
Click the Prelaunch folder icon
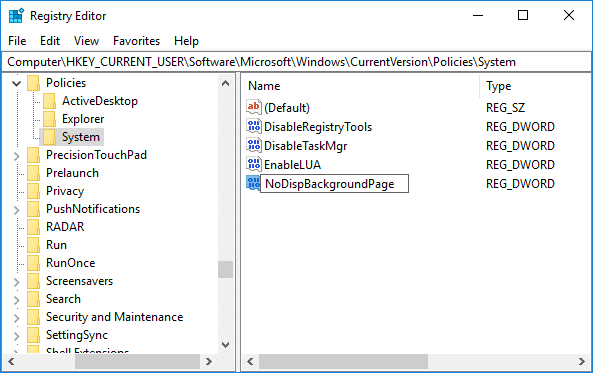[33, 173]
